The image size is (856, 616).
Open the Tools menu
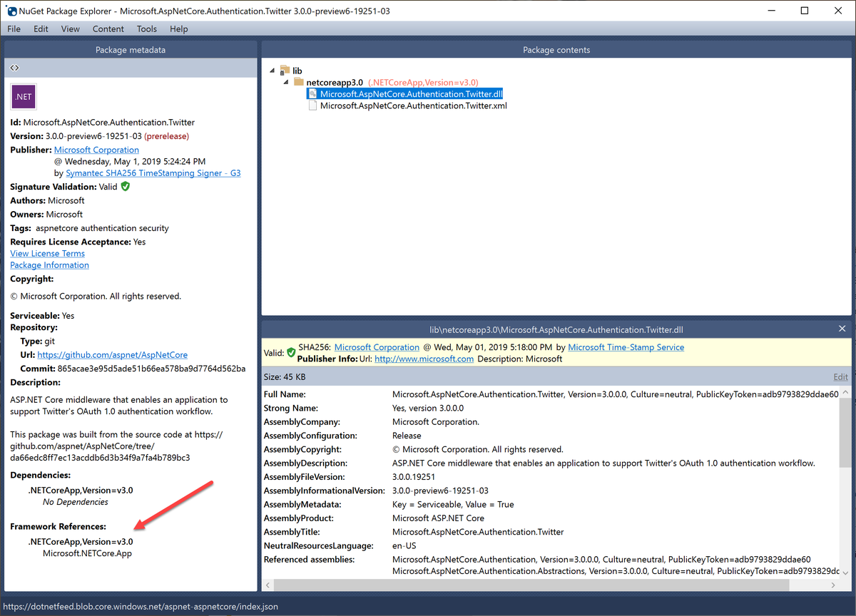[x=147, y=29]
